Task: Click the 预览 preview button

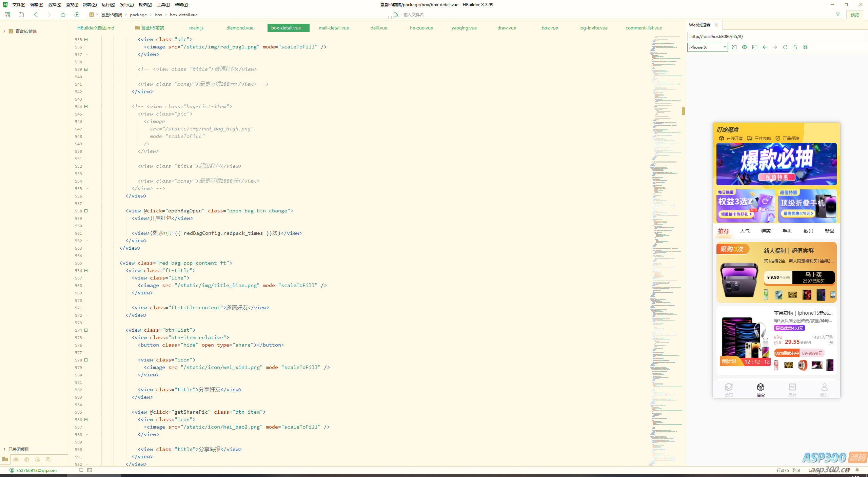Action: [854, 15]
